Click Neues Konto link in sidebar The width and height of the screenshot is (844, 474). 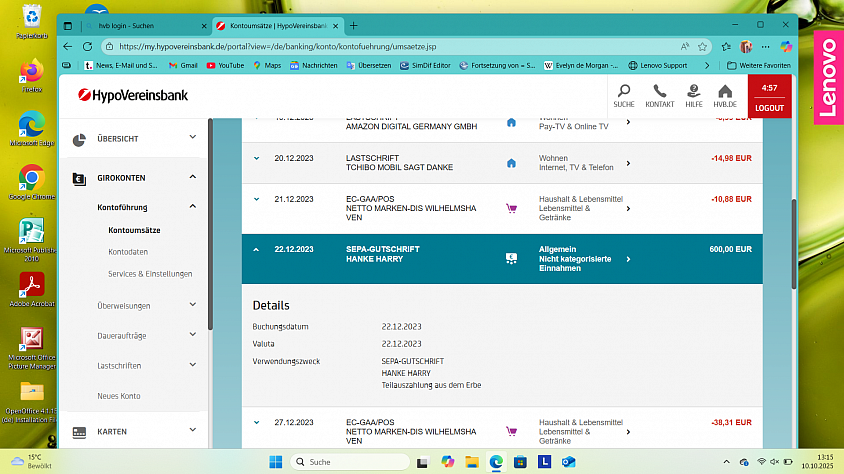pyautogui.click(x=118, y=396)
